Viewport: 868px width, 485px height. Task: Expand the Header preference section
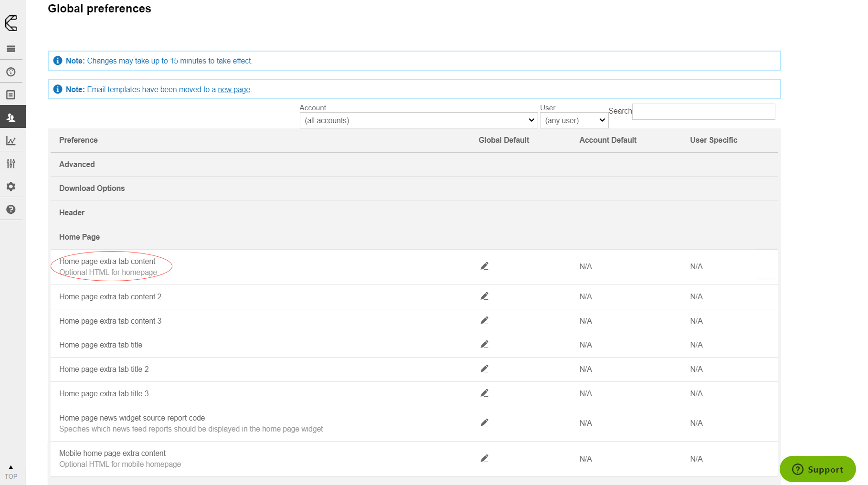(72, 213)
